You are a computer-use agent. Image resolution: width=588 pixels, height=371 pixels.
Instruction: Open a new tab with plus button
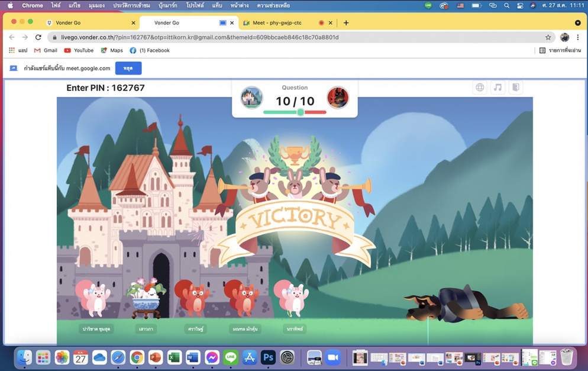(x=346, y=23)
